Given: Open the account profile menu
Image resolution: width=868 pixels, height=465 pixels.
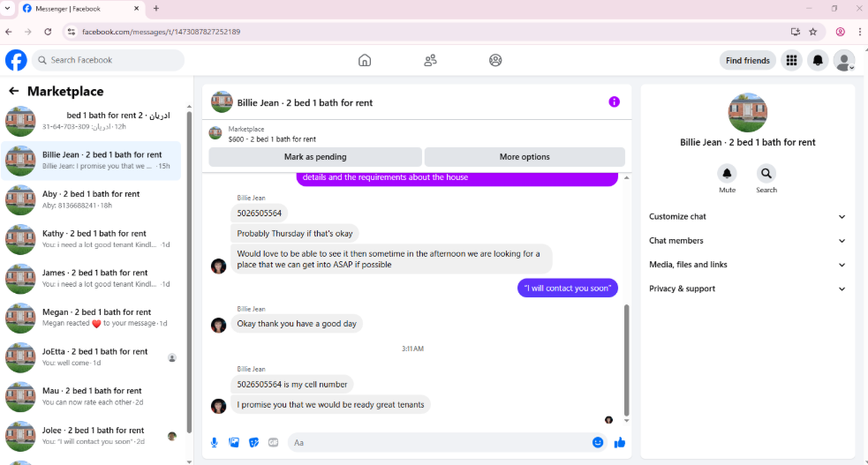Looking at the screenshot, I should pos(844,60).
